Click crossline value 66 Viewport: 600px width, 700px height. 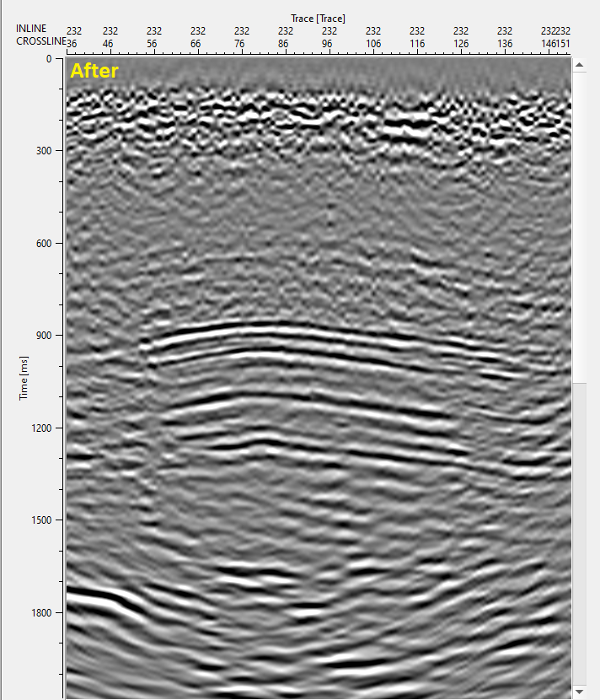[x=196, y=44]
